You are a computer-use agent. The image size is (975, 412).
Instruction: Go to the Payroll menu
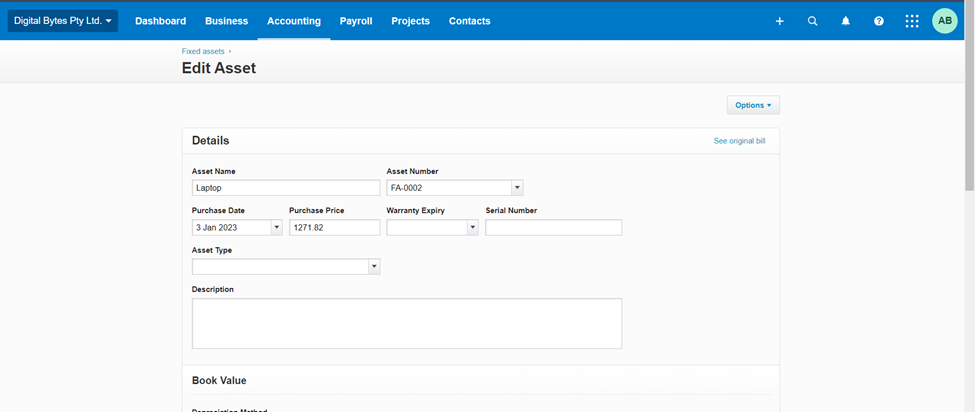point(356,21)
